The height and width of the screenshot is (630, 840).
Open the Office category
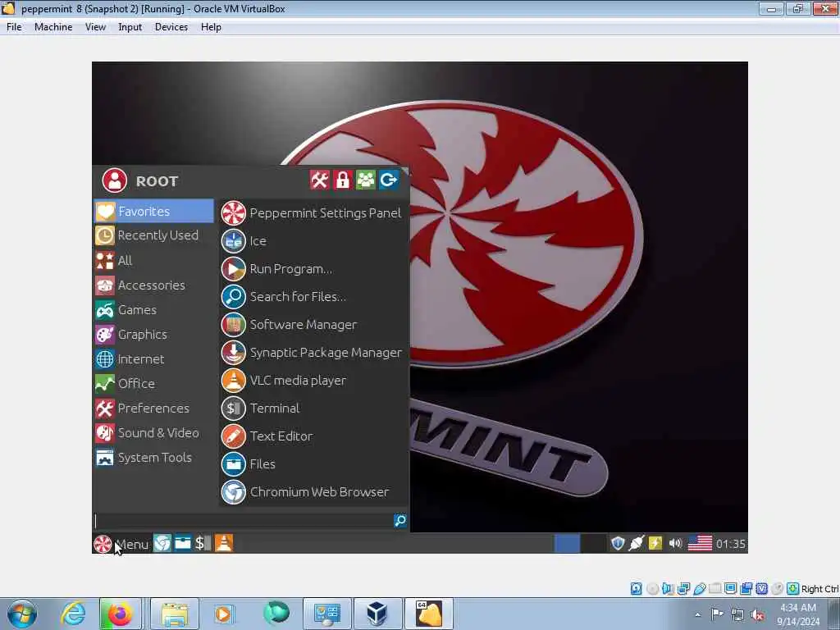point(153,384)
